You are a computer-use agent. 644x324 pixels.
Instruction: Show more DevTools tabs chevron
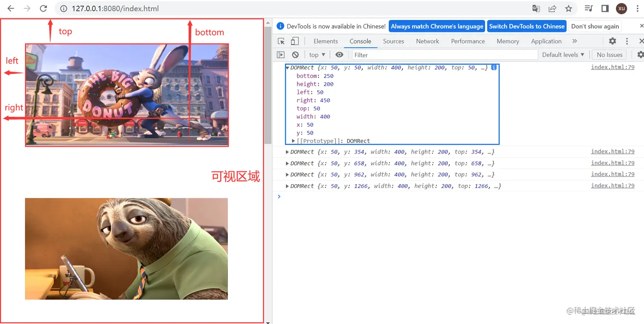(x=575, y=41)
